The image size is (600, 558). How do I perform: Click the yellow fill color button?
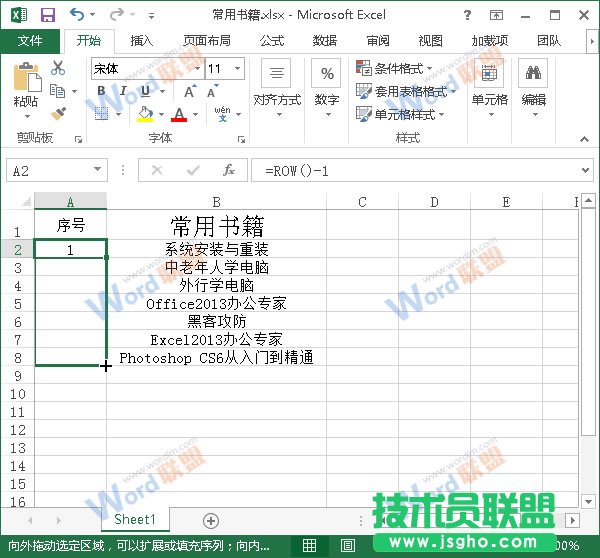(146, 115)
